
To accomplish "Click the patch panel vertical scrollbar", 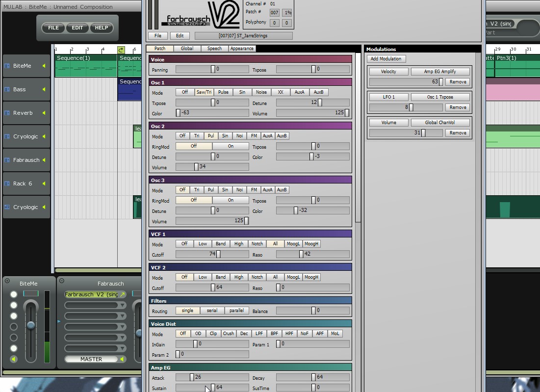I will tap(358, 138).
